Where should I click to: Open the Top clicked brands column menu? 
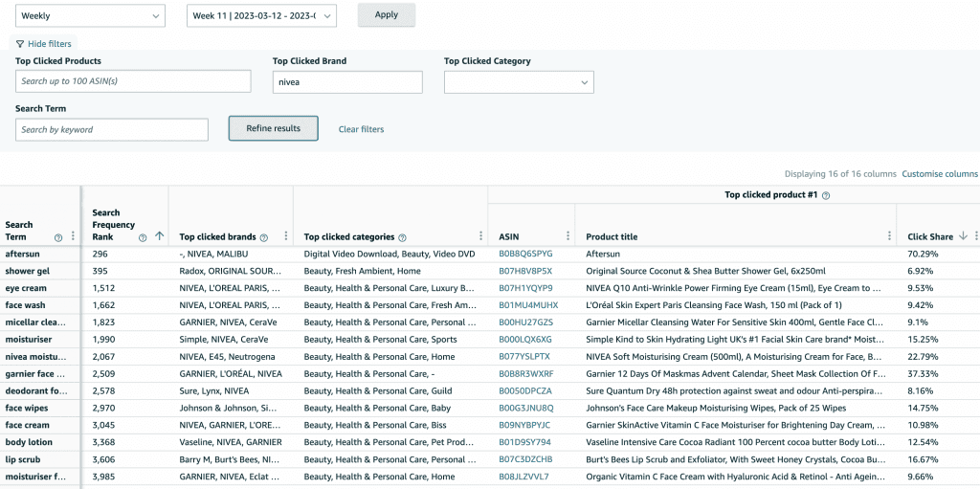(285, 236)
